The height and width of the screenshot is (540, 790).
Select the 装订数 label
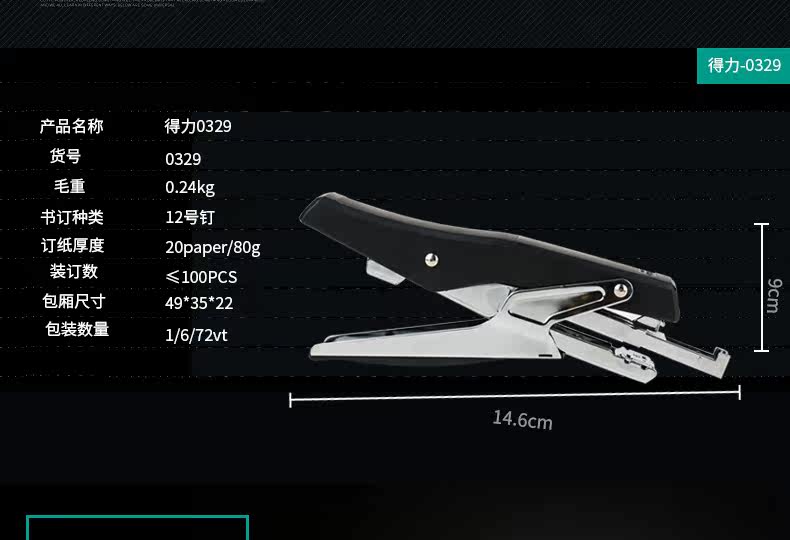(74, 272)
